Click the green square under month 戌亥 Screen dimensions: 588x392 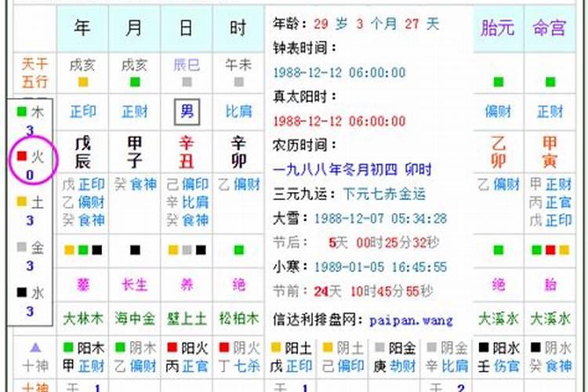click(x=135, y=82)
